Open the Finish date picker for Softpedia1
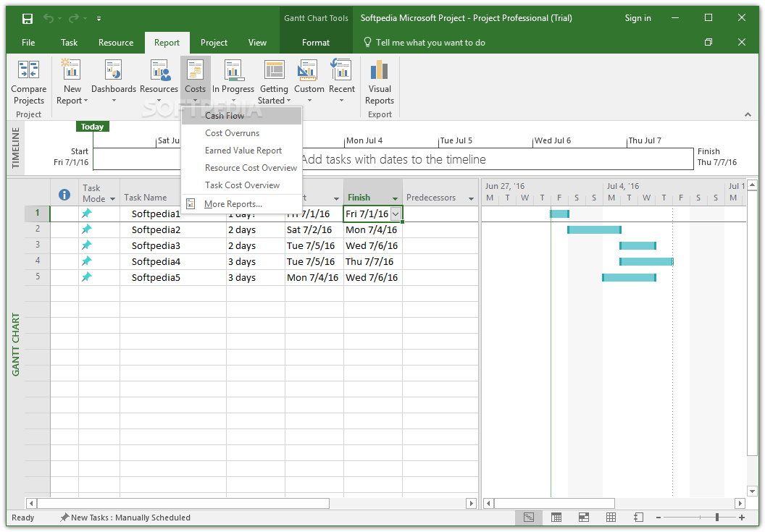765x532 pixels. click(394, 214)
